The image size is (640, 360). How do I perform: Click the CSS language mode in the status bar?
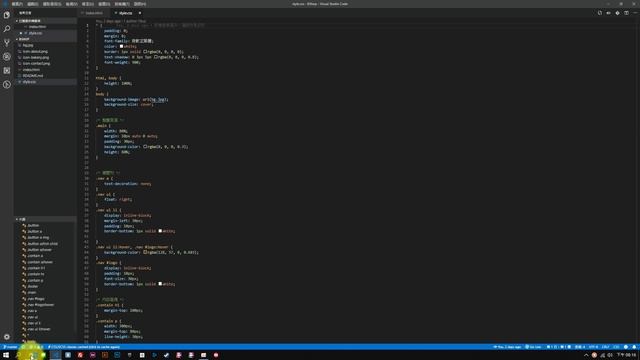(x=616, y=347)
